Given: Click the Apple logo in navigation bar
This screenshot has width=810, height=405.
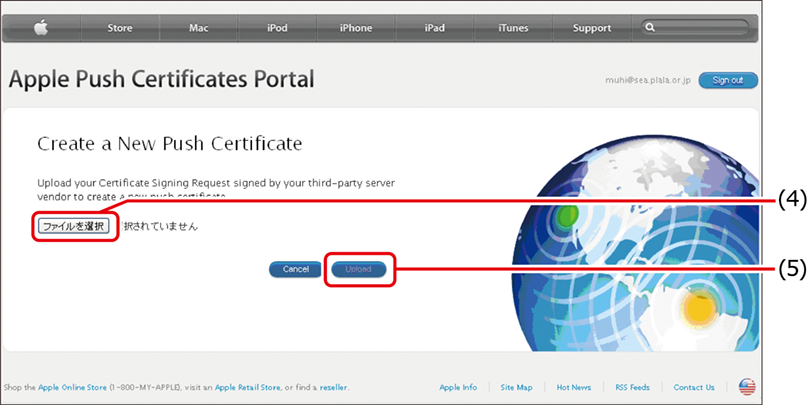Looking at the screenshot, I should pos(41,28).
